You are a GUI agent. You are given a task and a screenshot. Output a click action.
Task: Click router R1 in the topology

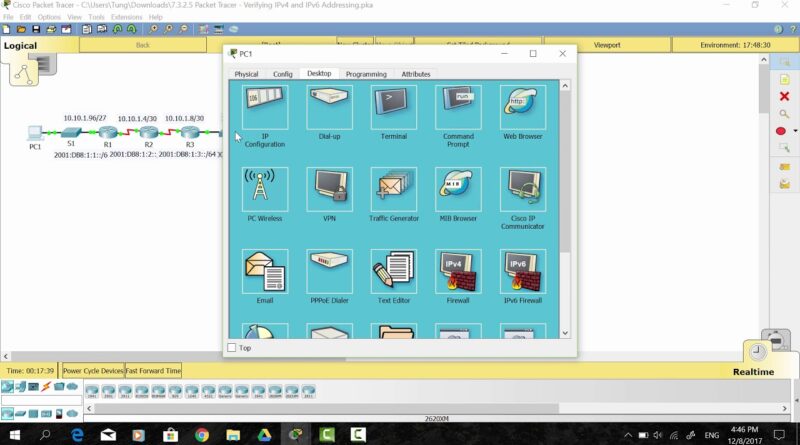coord(108,133)
